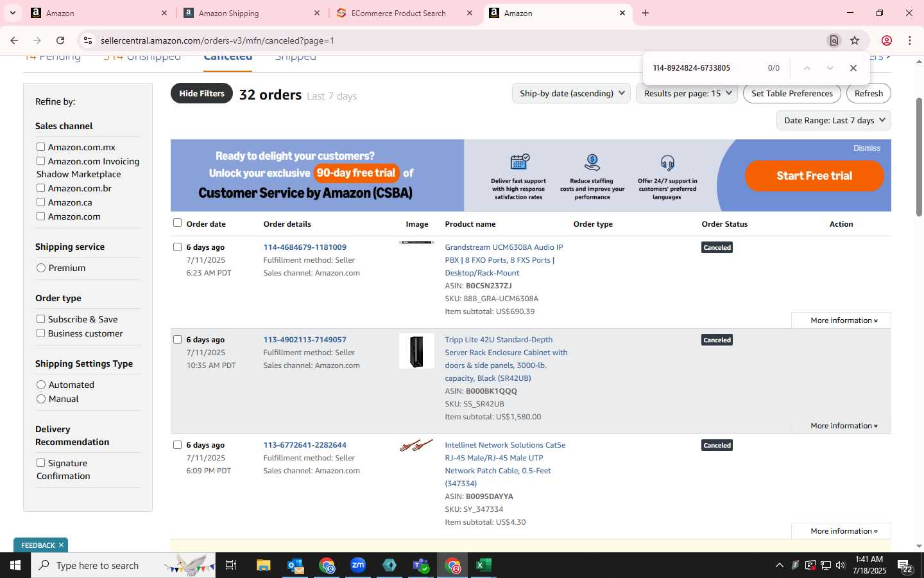Screen dimensions: 924x578
Task: Select the Premium shipping service radio
Action: [41, 268]
